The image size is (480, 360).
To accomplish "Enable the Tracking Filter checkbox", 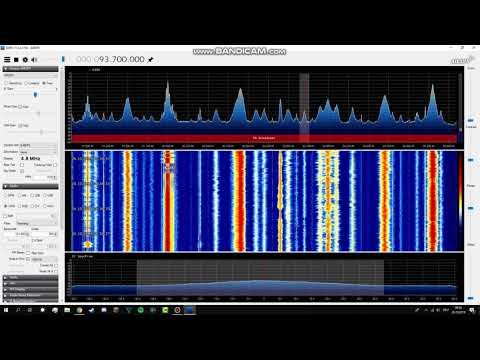I will tap(55, 165).
